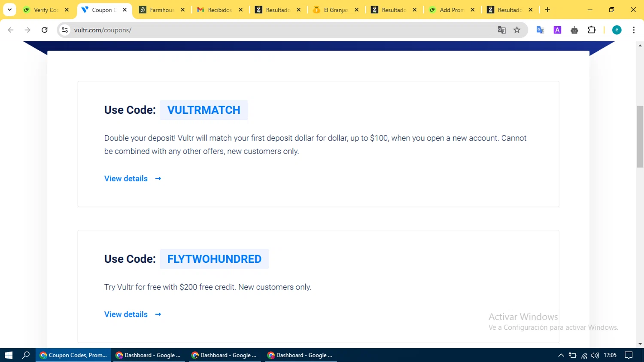Open the robot extension icon
The height and width of the screenshot is (362, 644).
[574, 30]
